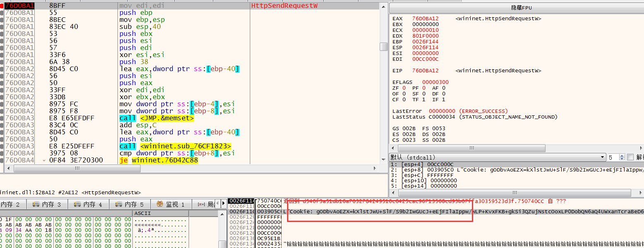Open the 局部 locals tab with x= icon
The height and width of the screenshot is (248, 644).
tap(206, 204)
